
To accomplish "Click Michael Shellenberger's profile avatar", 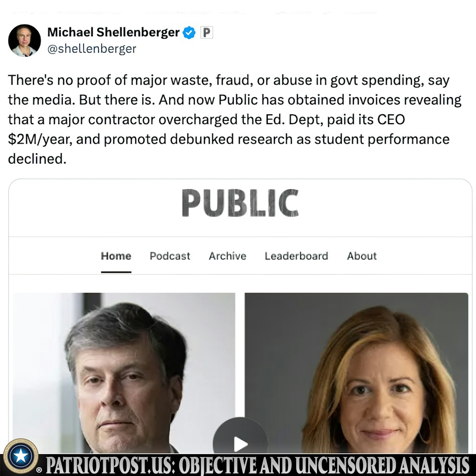I will click(24, 40).
